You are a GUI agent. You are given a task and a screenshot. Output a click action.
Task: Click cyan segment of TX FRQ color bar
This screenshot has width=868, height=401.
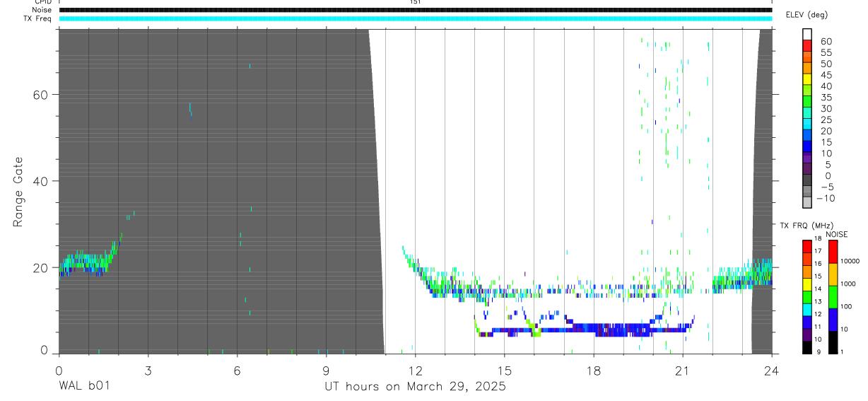807,310
